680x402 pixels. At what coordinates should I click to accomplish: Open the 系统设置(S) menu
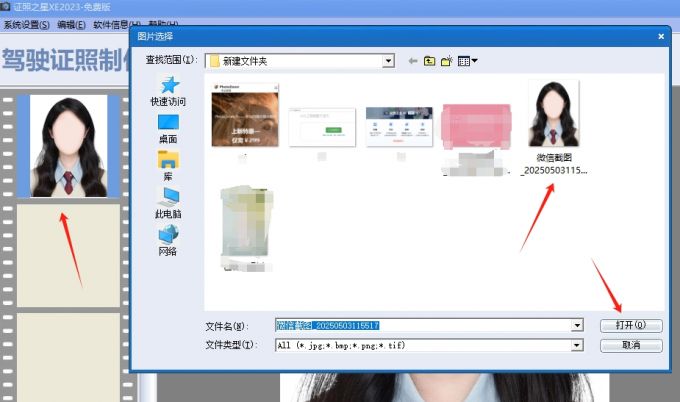[x=26, y=25]
